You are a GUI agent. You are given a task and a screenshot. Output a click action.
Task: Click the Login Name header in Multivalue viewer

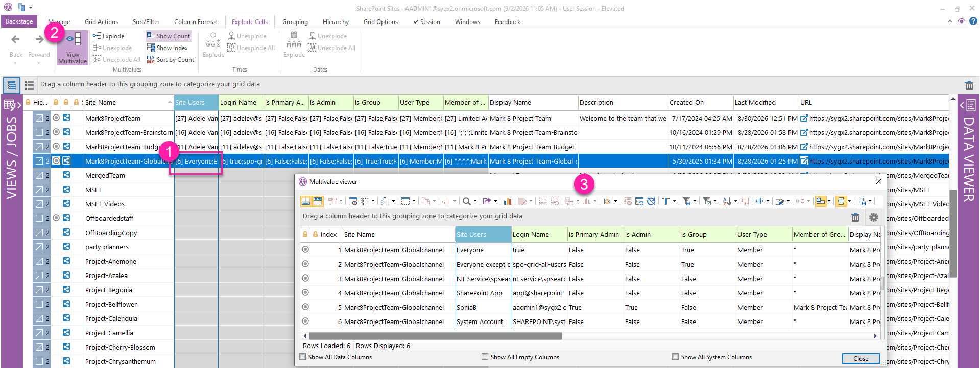[x=539, y=234]
